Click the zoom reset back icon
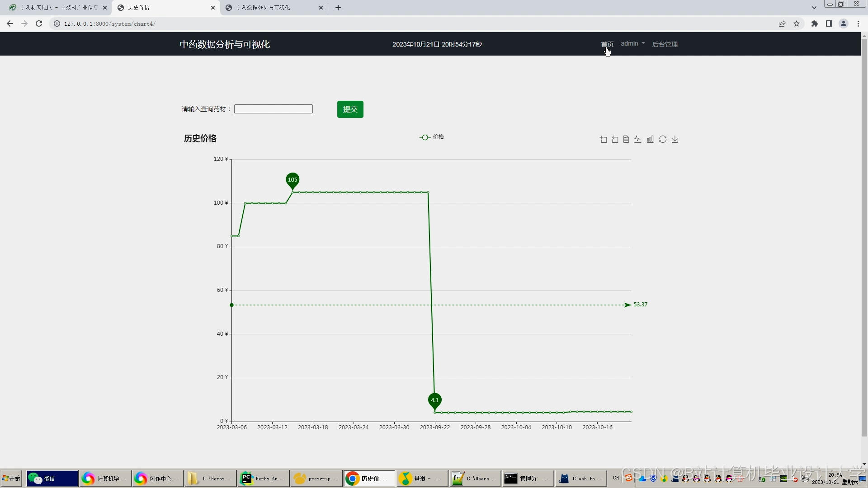This screenshot has height=488, width=868. tap(615, 139)
